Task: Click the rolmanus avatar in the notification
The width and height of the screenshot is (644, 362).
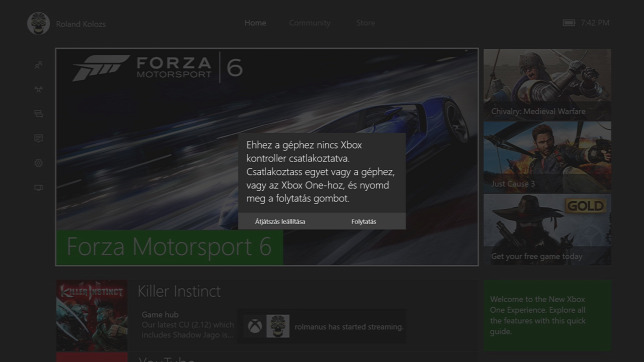Action: 278,326
